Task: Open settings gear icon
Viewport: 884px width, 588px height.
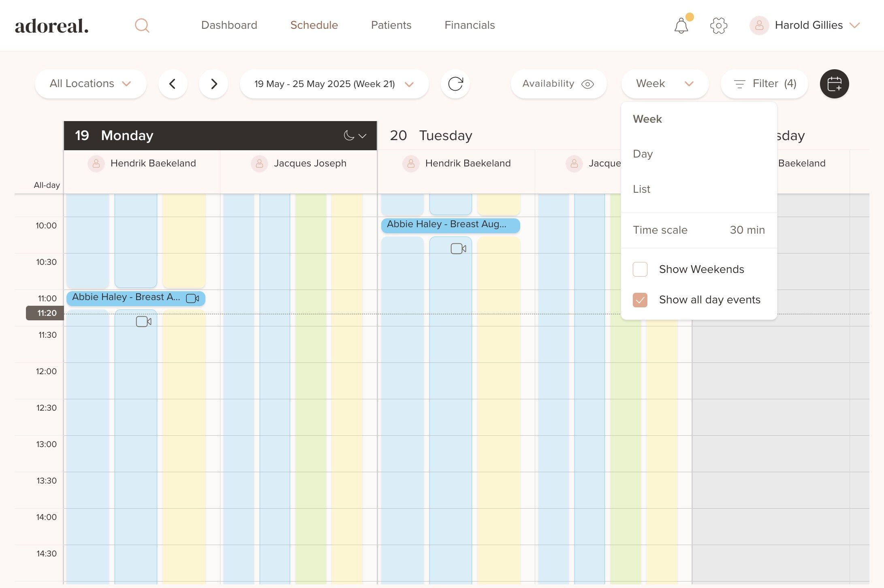Action: coord(718,26)
